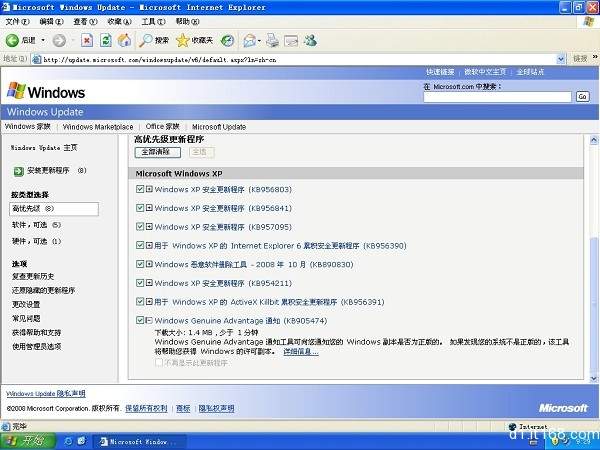Open the 帮助(H) menu
The height and width of the screenshot is (450, 600).
[x=188, y=22]
